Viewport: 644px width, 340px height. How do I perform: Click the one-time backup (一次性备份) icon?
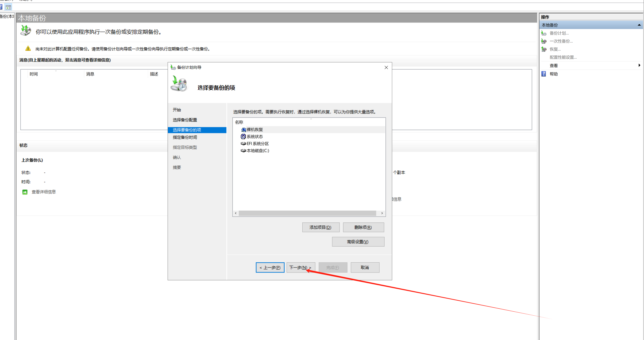544,41
